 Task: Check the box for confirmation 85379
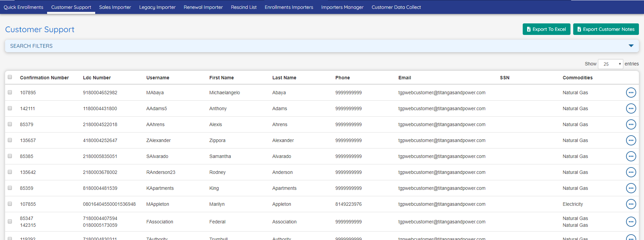click(x=10, y=124)
